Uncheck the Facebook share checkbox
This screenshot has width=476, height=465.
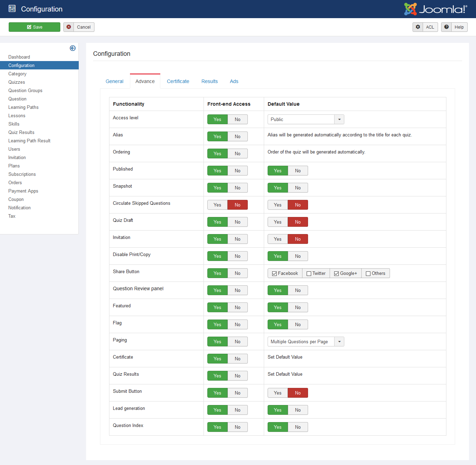click(275, 273)
